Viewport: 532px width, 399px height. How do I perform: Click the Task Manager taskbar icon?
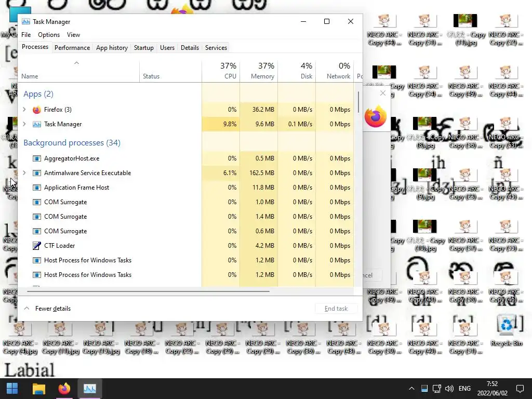pyautogui.click(x=89, y=389)
